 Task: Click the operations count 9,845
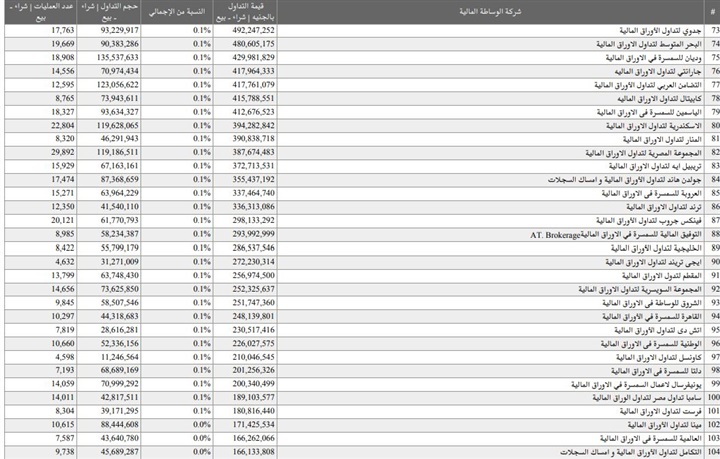pos(65,303)
